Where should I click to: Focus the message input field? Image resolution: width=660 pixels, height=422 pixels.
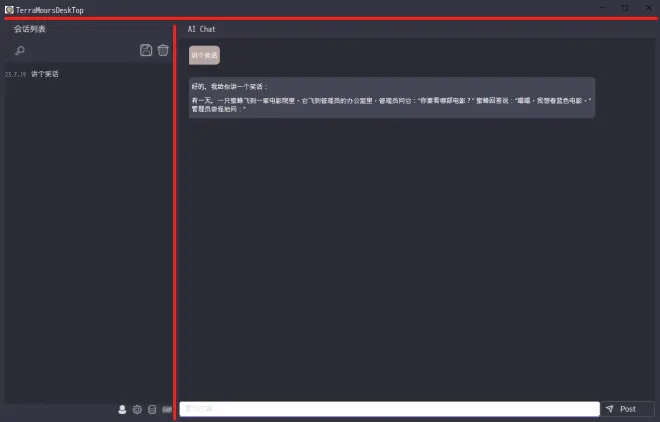[388, 409]
